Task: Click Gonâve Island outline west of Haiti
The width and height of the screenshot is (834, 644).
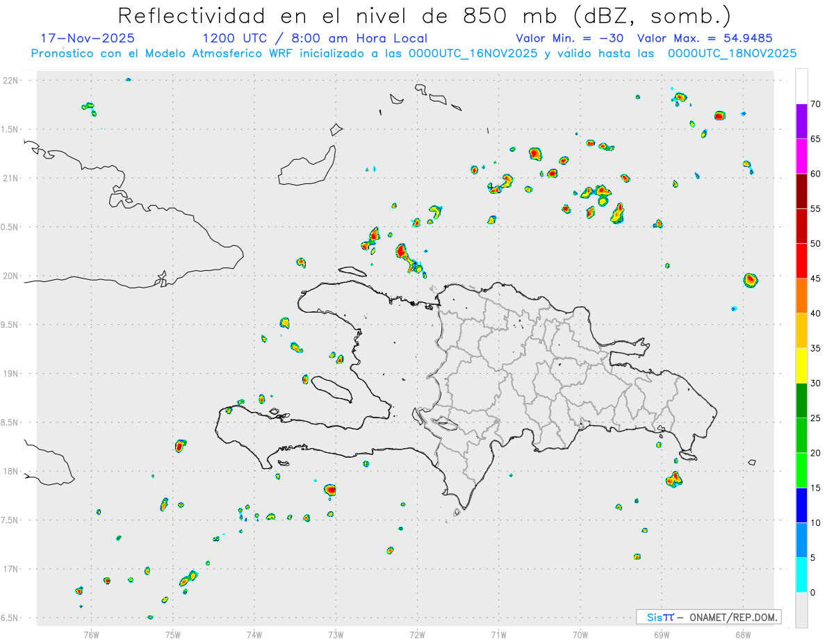Action: pyautogui.click(x=331, y=388)
